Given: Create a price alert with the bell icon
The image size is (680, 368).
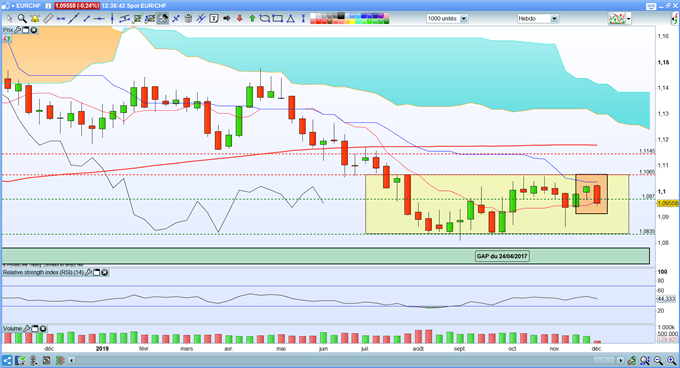Looking at the screenshot, I should click(x=35, y=18).
